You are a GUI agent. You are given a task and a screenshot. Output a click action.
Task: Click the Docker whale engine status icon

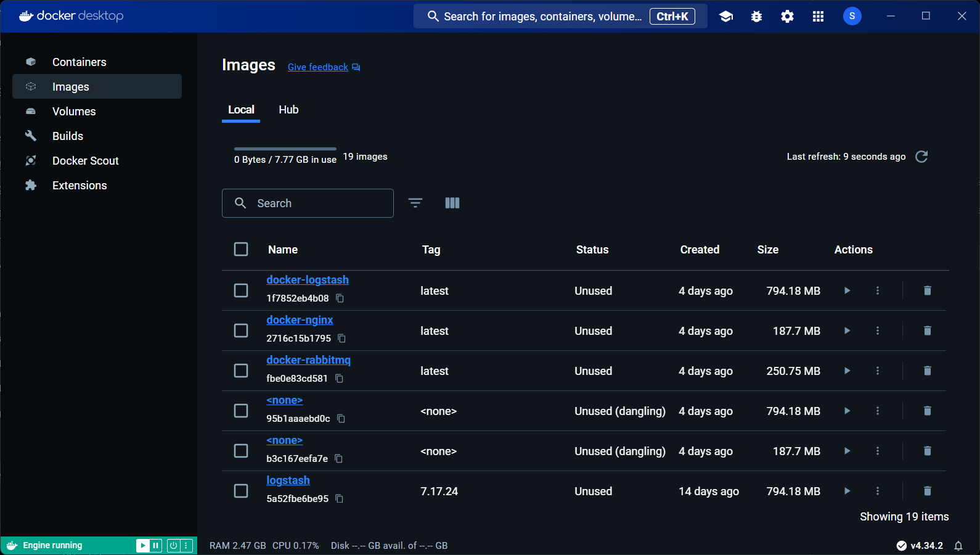tap(12, 545)
